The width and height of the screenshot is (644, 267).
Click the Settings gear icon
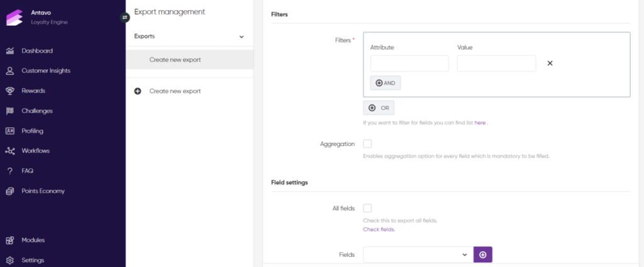(x=10, y=261)
